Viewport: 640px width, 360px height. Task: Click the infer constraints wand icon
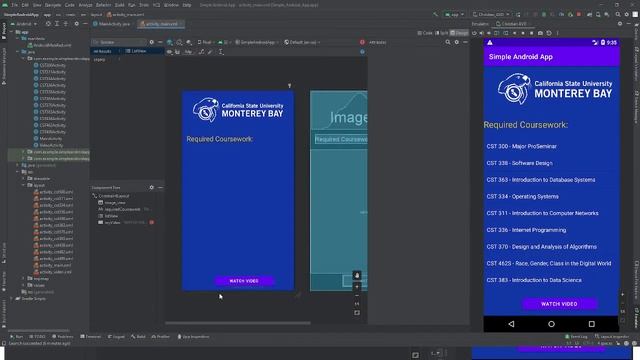[x=210, y=52]
